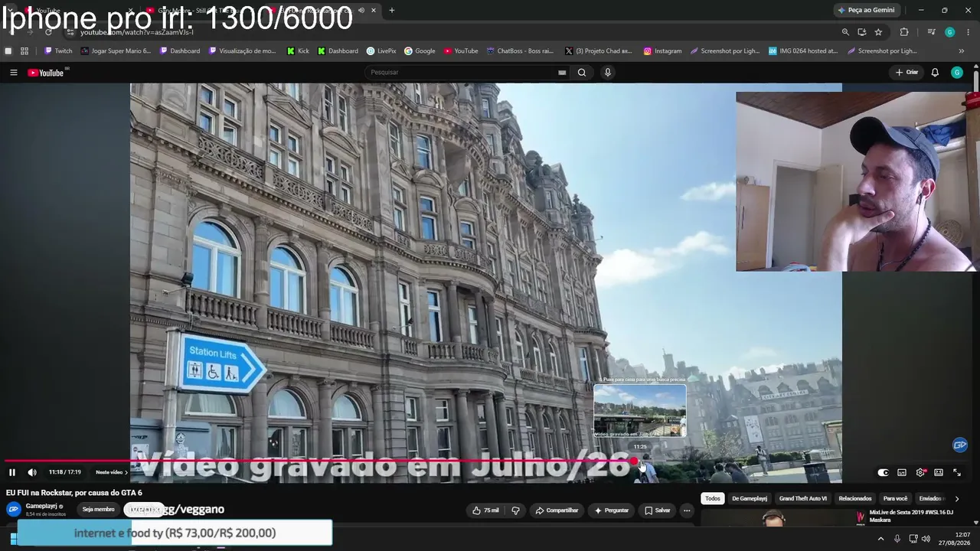Expand the Neste vídeo chapters chip
This screenshot has height=551, width=980.
(112, 472)
